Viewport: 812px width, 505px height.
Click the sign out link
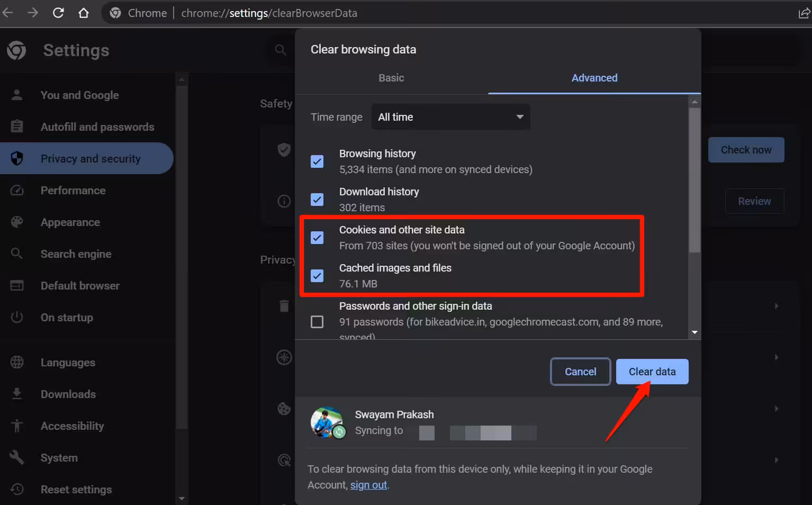tap(368, 485)
